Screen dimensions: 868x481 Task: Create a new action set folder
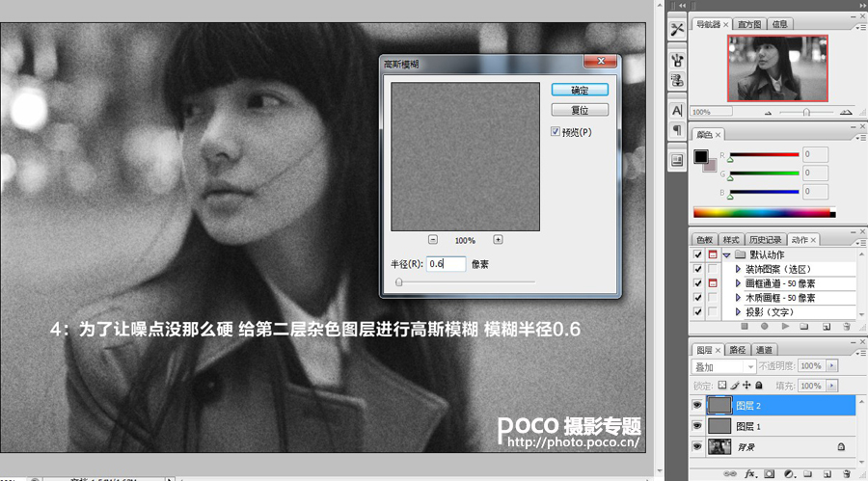click(803, 327)
